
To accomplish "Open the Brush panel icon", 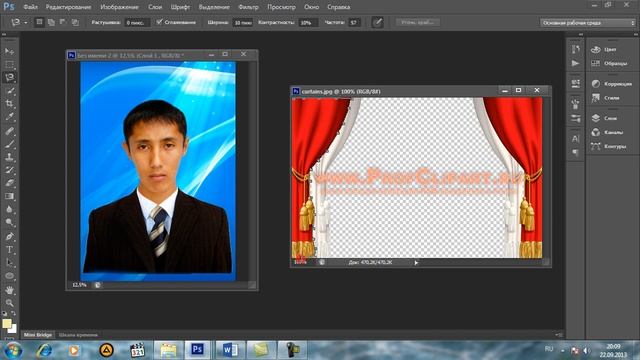I will [x=576, y=118].
